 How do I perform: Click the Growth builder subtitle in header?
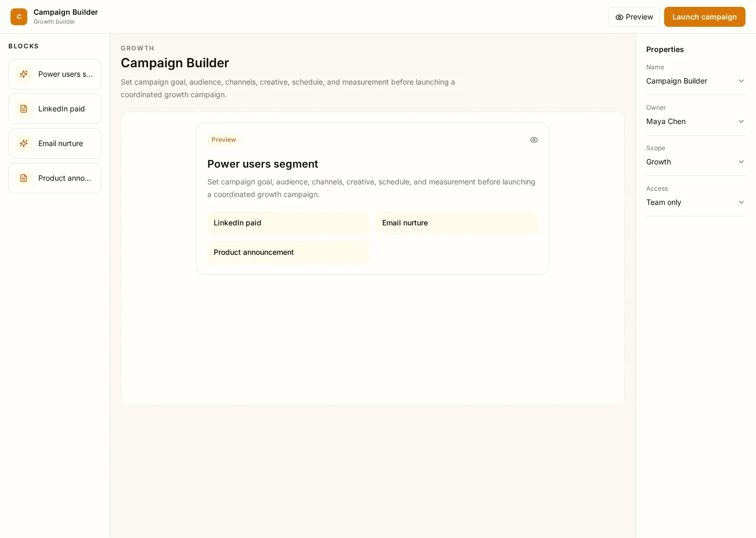[54, 22]
